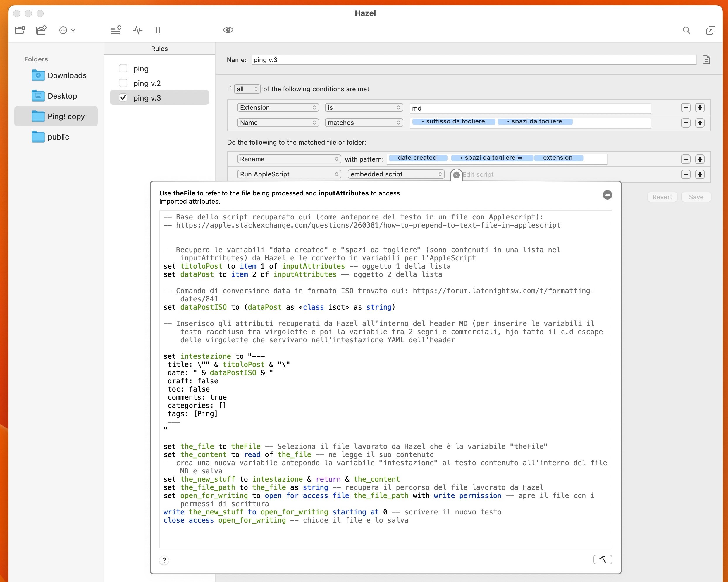Enable the ping rule checkbox
Viewport: 728px width, 582px height.
[x=123, y=68]
